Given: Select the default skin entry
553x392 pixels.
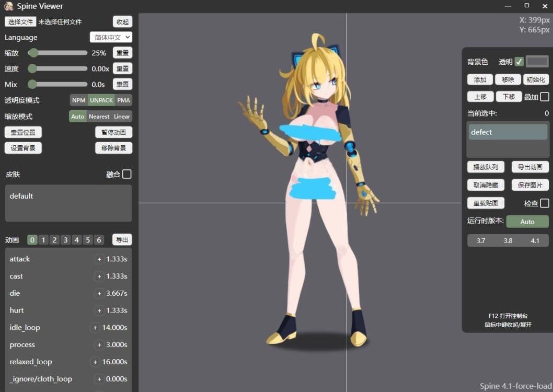Looking at the screenshot, I should tap(68, 196).
